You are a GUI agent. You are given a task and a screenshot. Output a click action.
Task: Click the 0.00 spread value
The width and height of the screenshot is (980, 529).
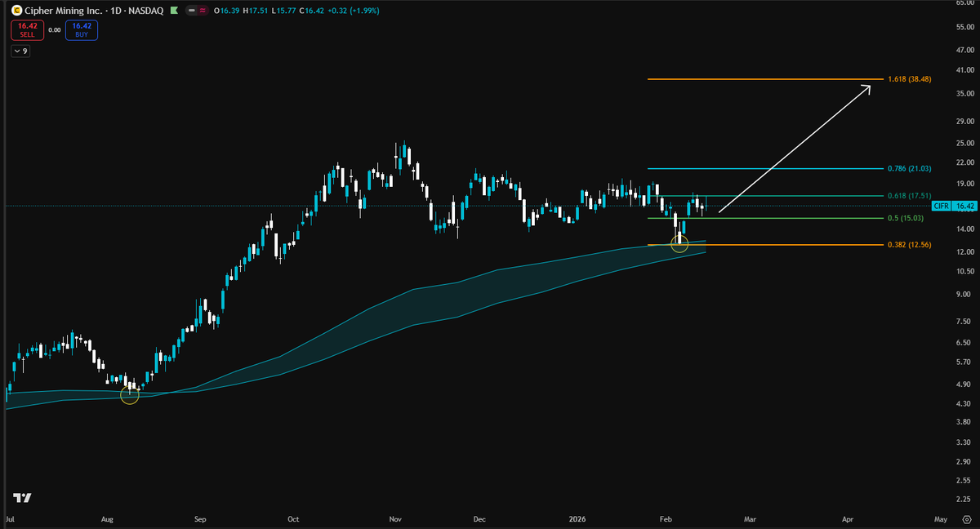[55, 30]
